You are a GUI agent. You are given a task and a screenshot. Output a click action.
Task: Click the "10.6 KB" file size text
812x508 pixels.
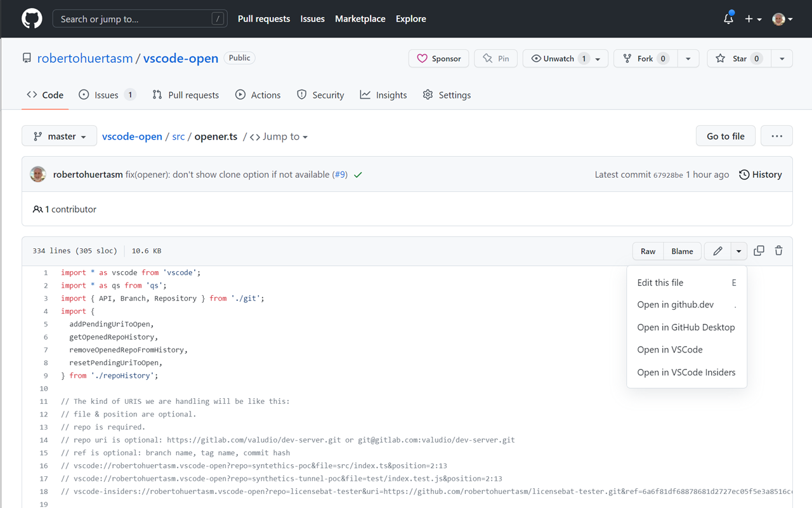coord(147,251)
